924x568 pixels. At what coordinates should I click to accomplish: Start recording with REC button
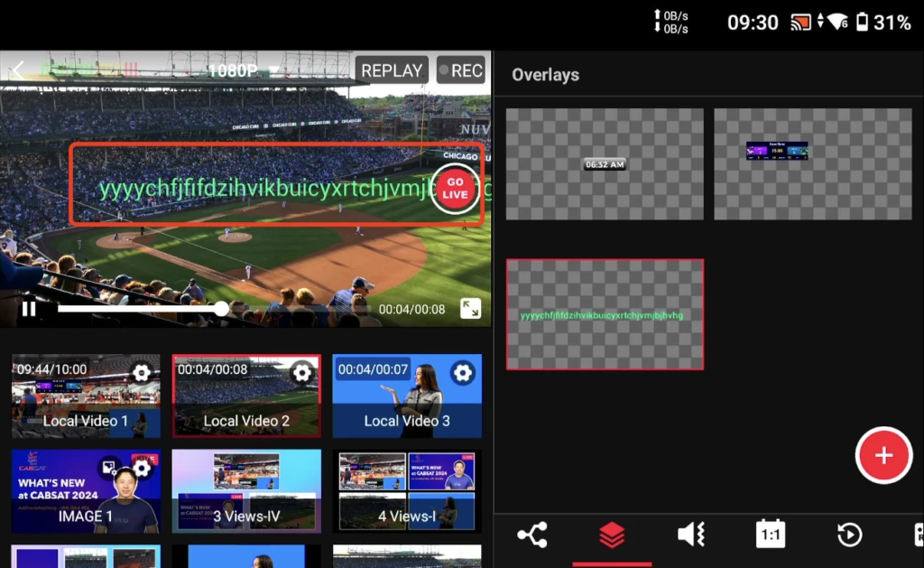pyautogui.click(x=460, y=70)
